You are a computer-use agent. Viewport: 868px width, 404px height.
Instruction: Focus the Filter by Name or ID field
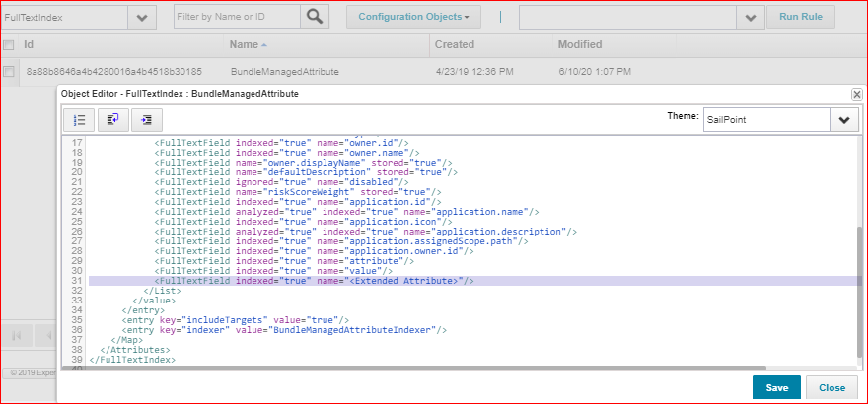pos(237,17)
